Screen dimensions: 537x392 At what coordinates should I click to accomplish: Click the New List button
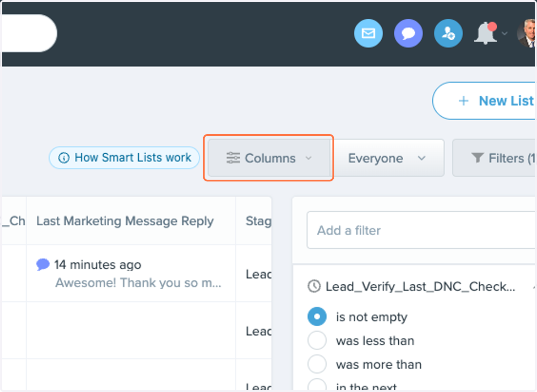pyautogui.click(x=484, y=101)
